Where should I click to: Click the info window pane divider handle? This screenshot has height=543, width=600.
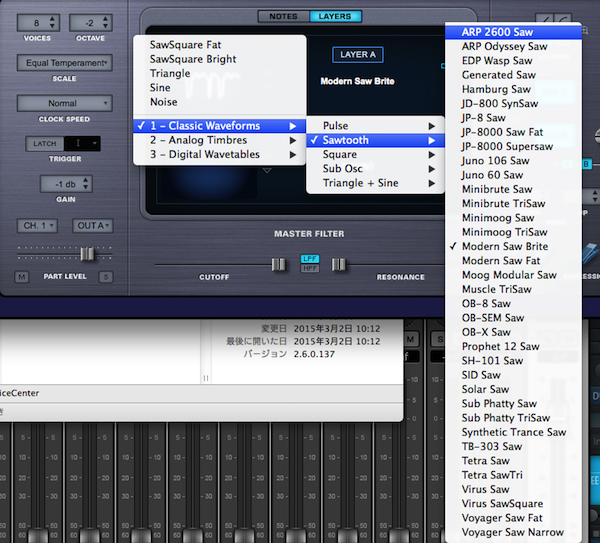coord(206,378)
